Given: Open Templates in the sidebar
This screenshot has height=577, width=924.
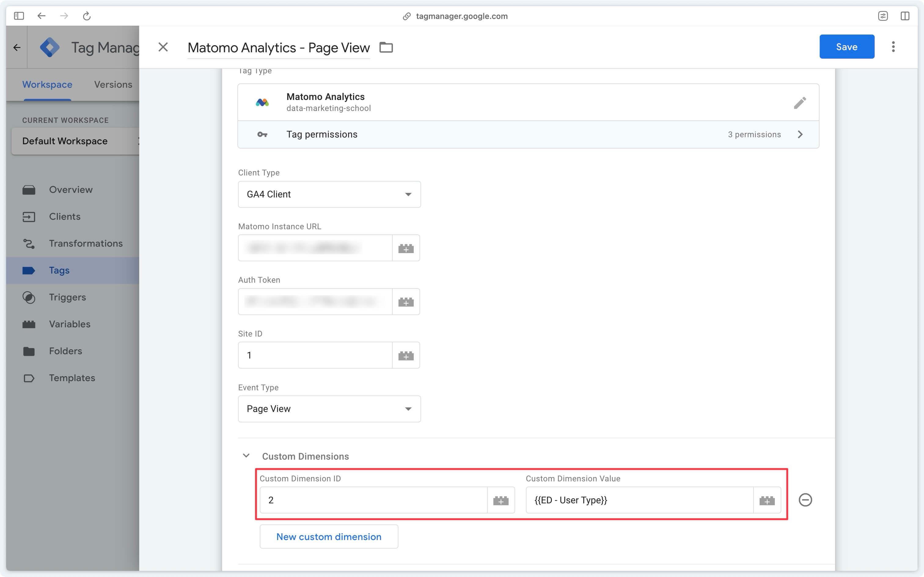Looking at the screenshot, I should tap(72, 378).
